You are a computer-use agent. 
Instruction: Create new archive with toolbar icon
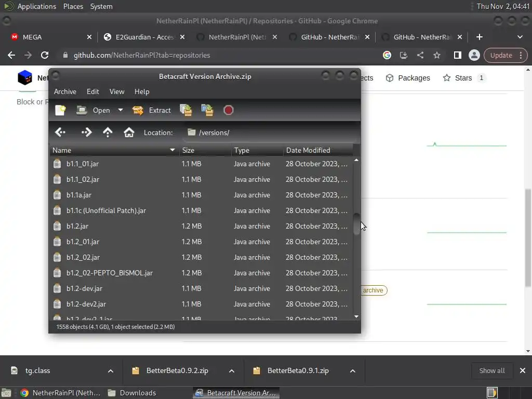[x=60, y=110]
